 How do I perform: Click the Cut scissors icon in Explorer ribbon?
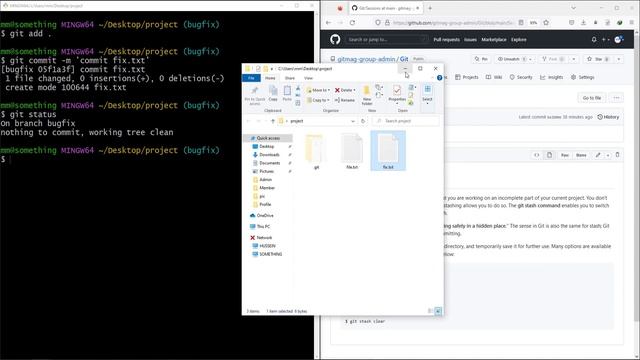(x=298, y=88)
